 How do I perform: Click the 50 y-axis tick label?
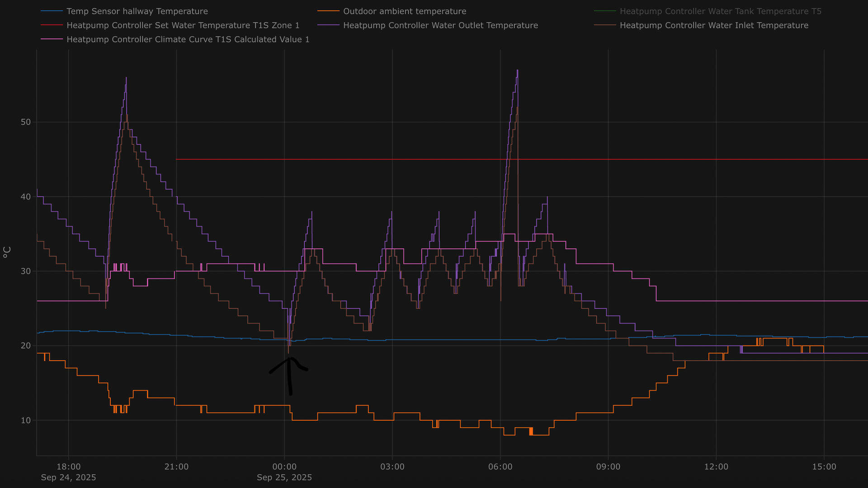coord(26,122)
